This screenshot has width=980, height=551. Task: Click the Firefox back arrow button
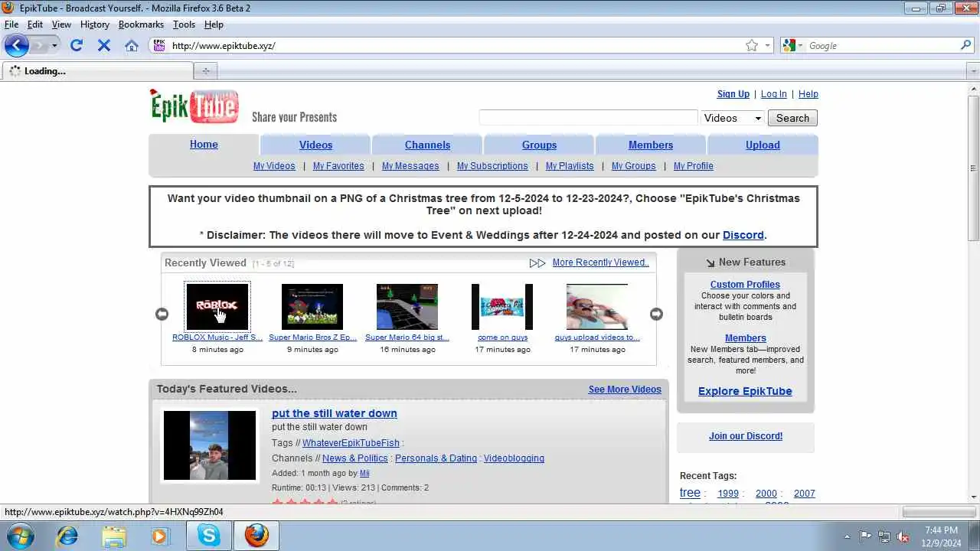(x=16, y=45)
